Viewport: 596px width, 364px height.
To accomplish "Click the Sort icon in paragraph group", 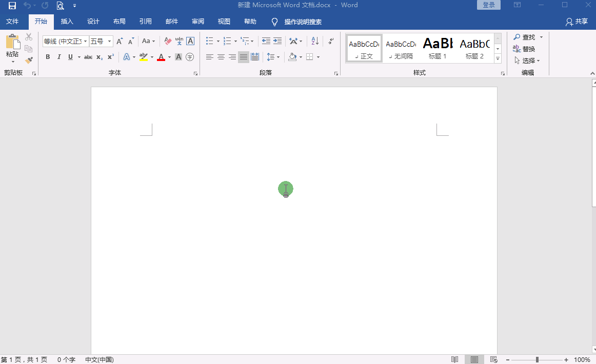I will (x=315, y=41).
